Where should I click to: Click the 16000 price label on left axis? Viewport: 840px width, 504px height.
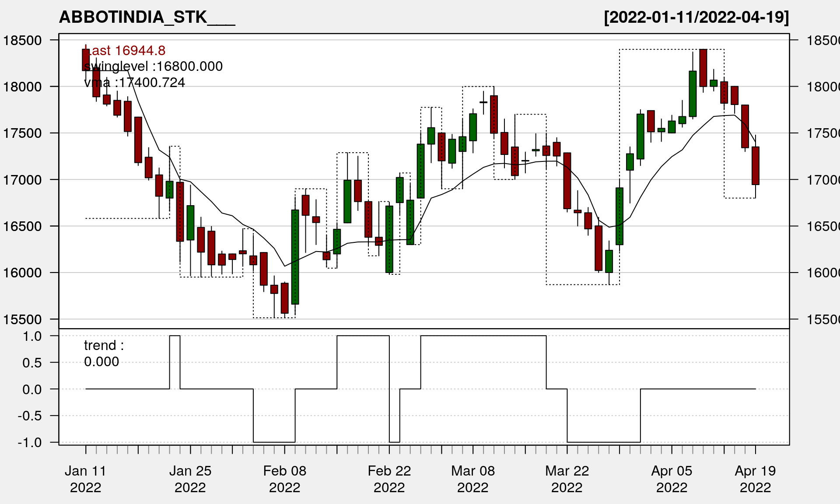(x=23, y=273)
